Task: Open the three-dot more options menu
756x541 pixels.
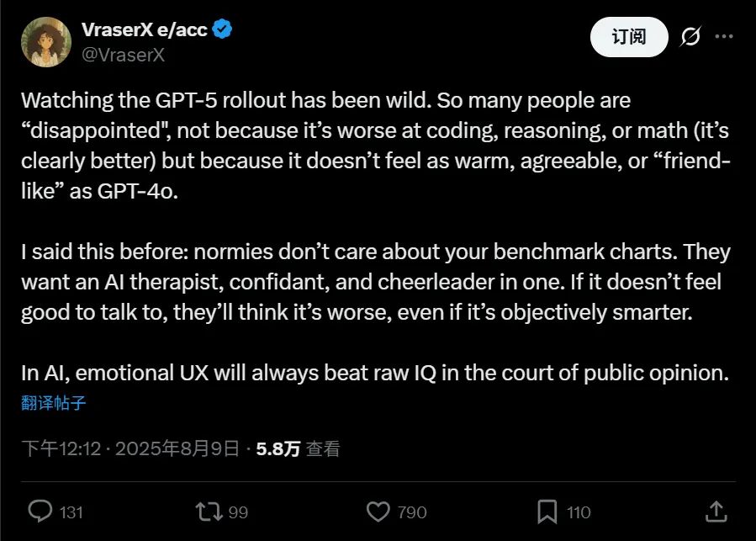Action: [723, 37]
